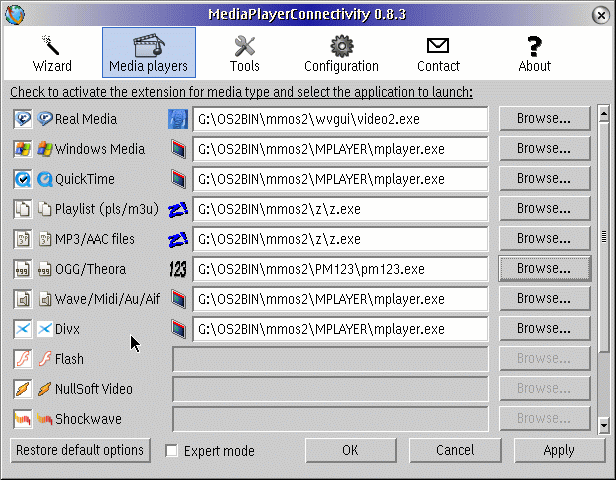Click the Playlist label icon

click(x=45, y=209)
